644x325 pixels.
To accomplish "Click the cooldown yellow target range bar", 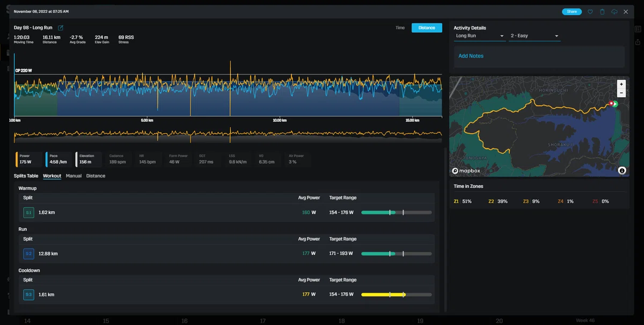I will click(397, 294).
